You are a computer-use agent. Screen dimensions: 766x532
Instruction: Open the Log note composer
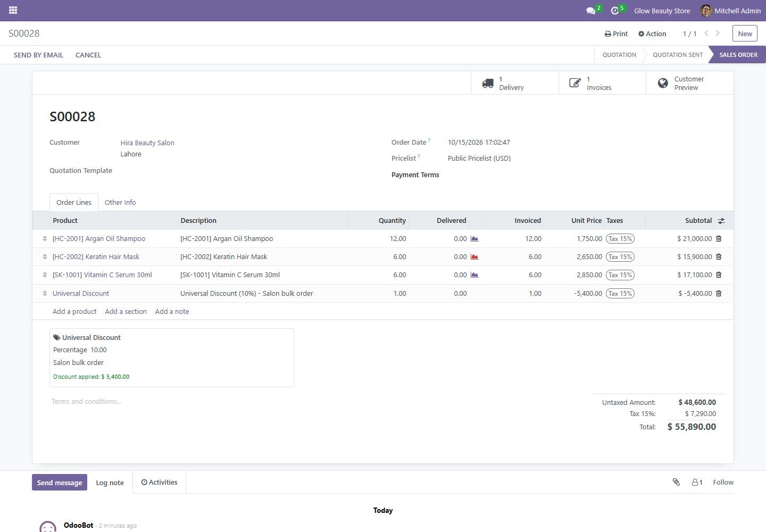click(x=110, y=483)
